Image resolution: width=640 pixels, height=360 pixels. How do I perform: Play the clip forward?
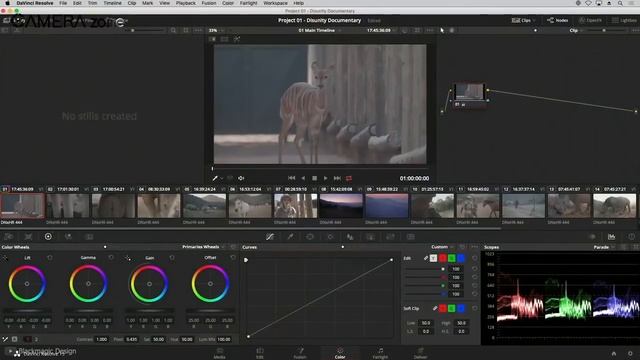(325, 178)
